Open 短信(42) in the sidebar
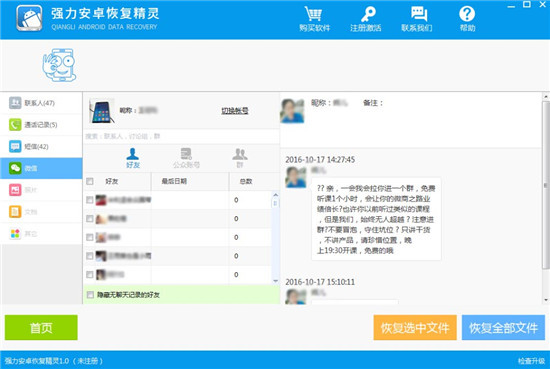This screenshot has height=369, width=550. click(x=41, y=146)
